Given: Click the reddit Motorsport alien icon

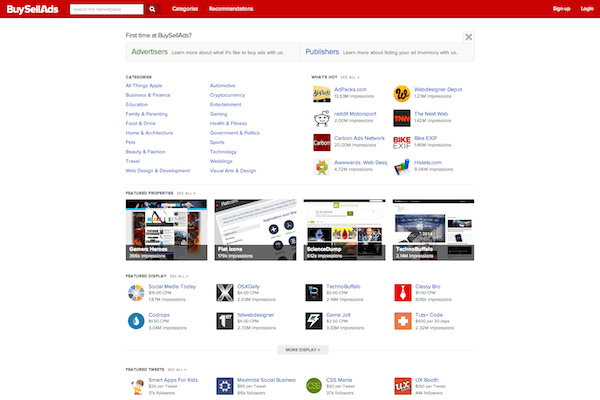Looking at the screenshot, I should click(x=322, y=118).
